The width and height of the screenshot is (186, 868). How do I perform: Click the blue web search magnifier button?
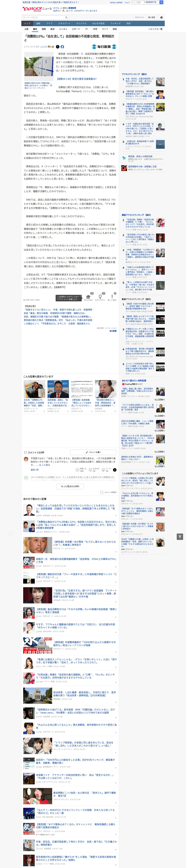pos(161,2)
